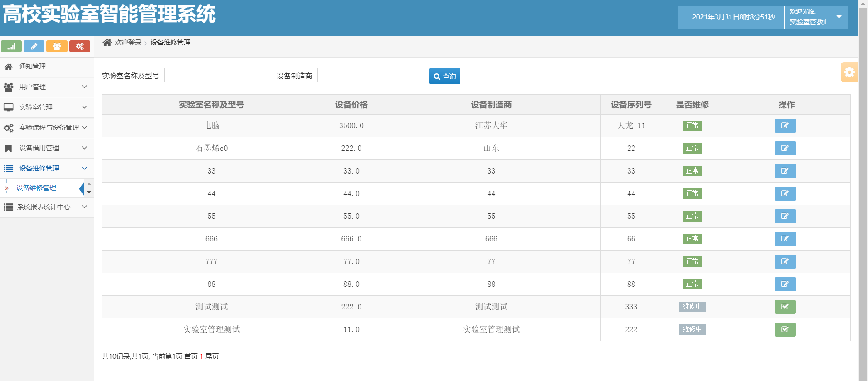
Task: Open the orange settings gear panel
Action: (849, 72)
